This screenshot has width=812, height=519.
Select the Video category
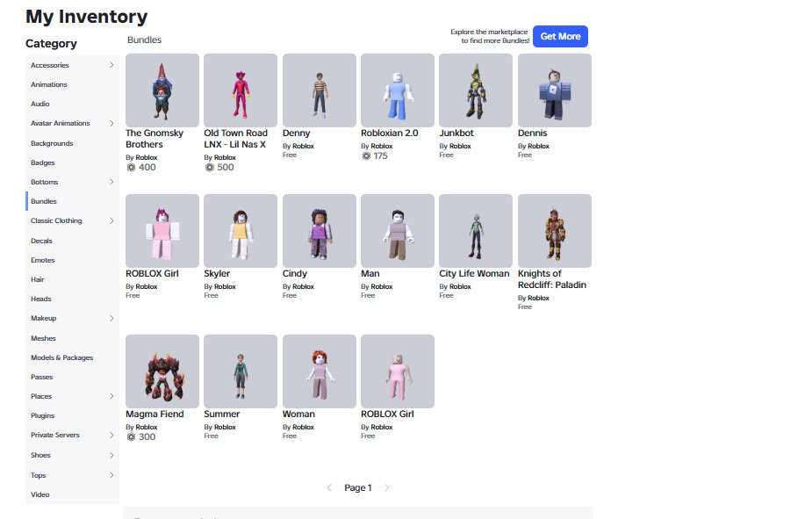coord(40,494)
